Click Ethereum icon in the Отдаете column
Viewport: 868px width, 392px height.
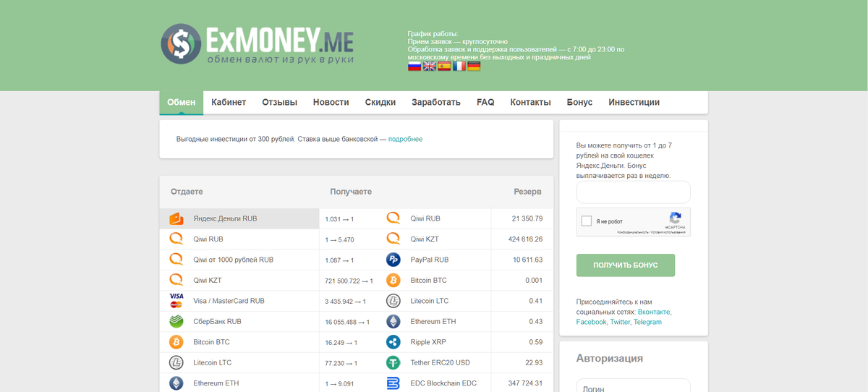click(176, 383)
